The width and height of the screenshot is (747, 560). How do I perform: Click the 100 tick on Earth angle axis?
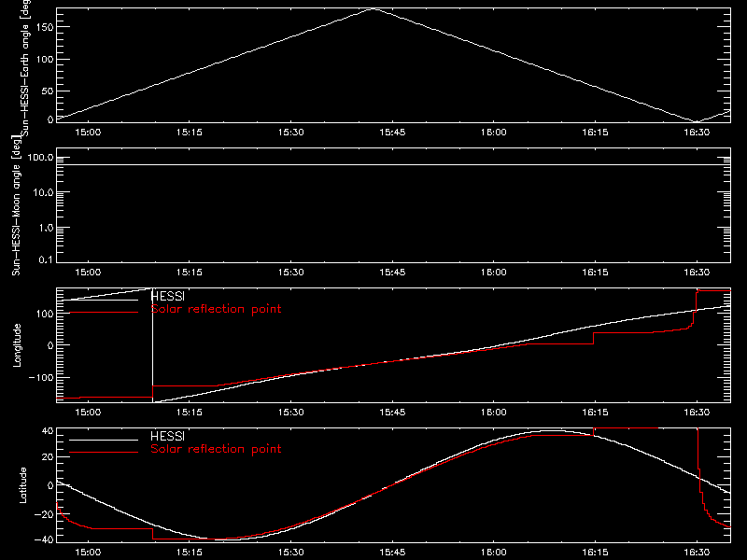click(x=45, y=60)
